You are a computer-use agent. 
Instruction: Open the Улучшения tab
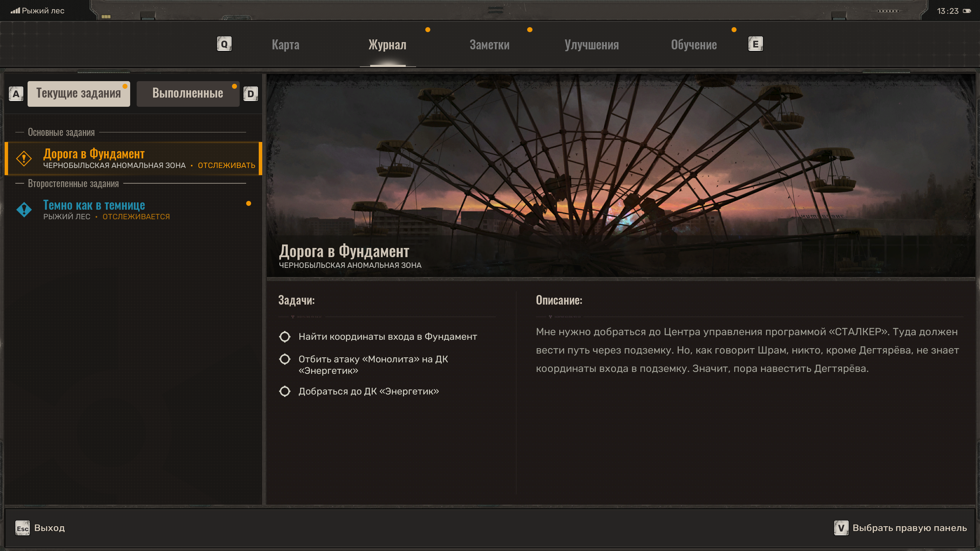tap(591, 45)
